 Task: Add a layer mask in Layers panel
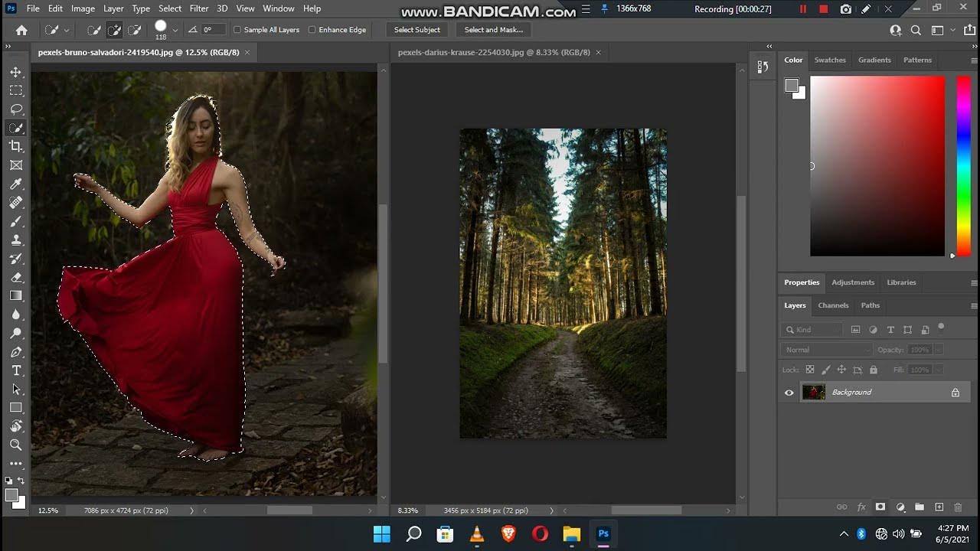pyautogui.click(x=880, y=507)
